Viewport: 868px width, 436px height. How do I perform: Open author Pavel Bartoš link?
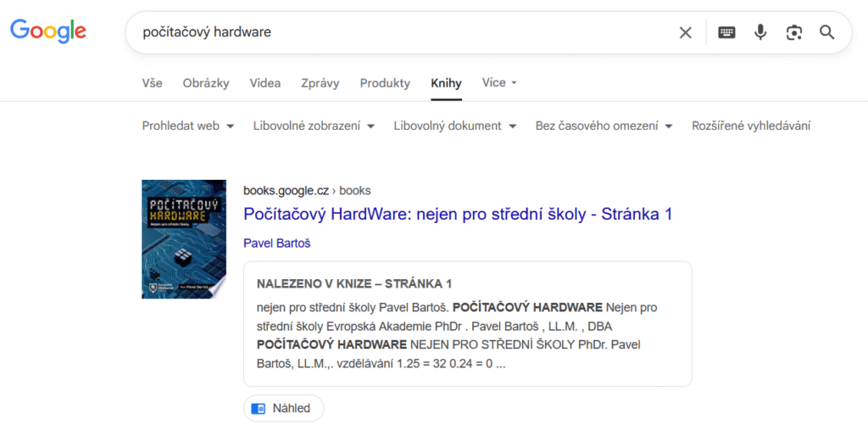pos(277,243)
